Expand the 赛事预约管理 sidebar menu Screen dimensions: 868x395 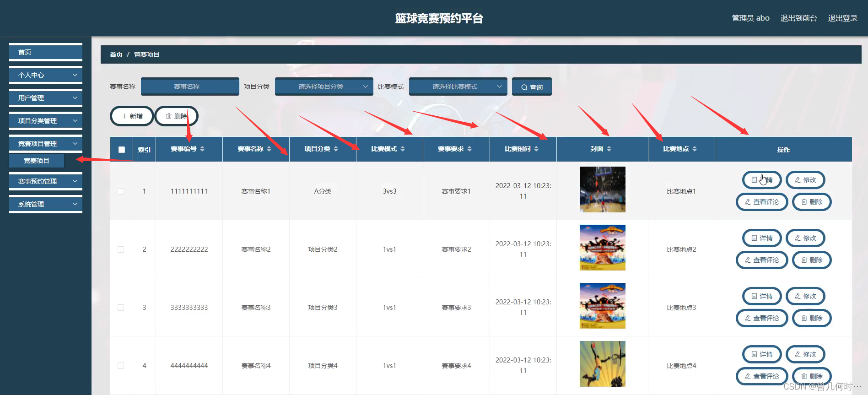(46, 181)
